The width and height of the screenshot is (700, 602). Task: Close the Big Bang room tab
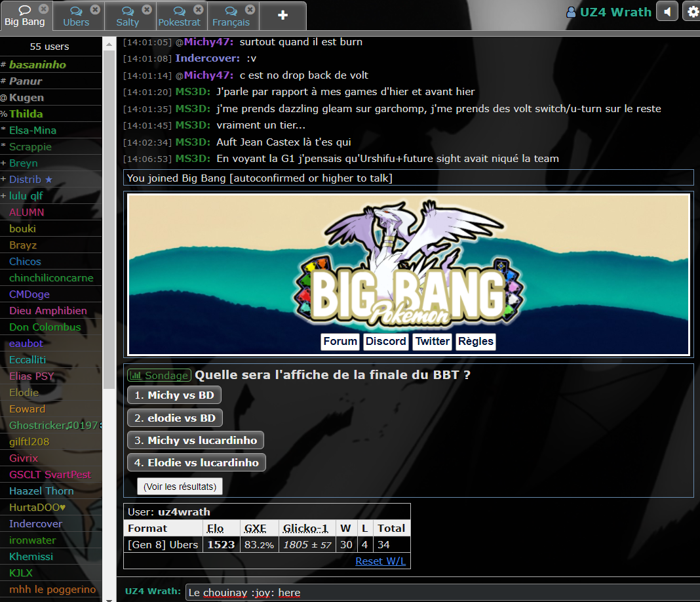click(43, 9)
